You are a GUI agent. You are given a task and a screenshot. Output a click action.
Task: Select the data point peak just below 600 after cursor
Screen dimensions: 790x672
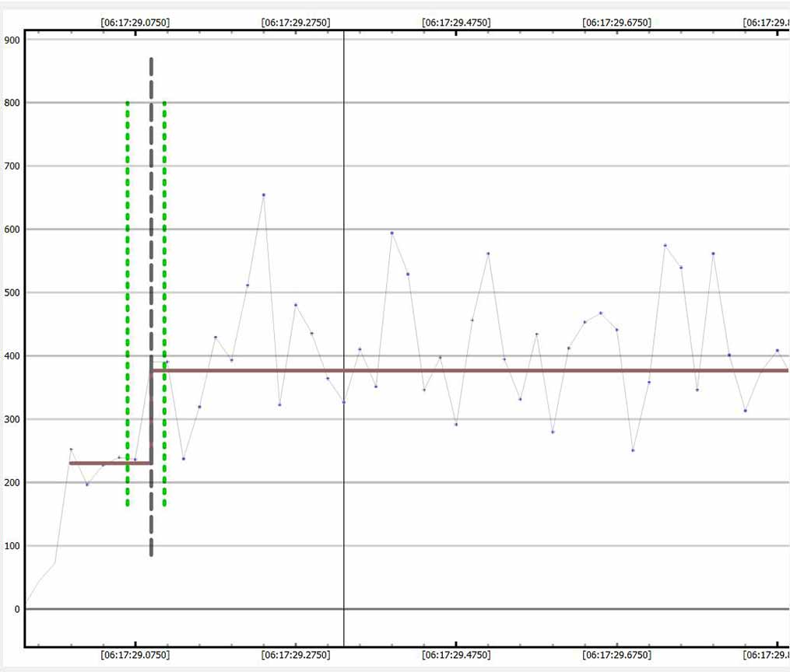click(391, 233)
